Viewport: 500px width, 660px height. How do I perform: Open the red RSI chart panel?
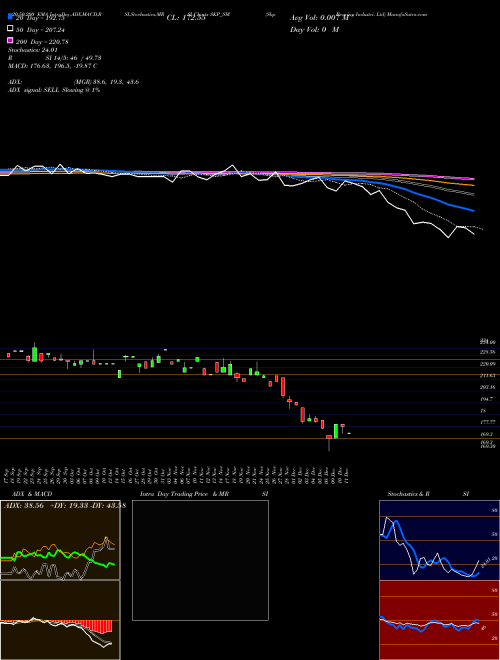point(439,620)
